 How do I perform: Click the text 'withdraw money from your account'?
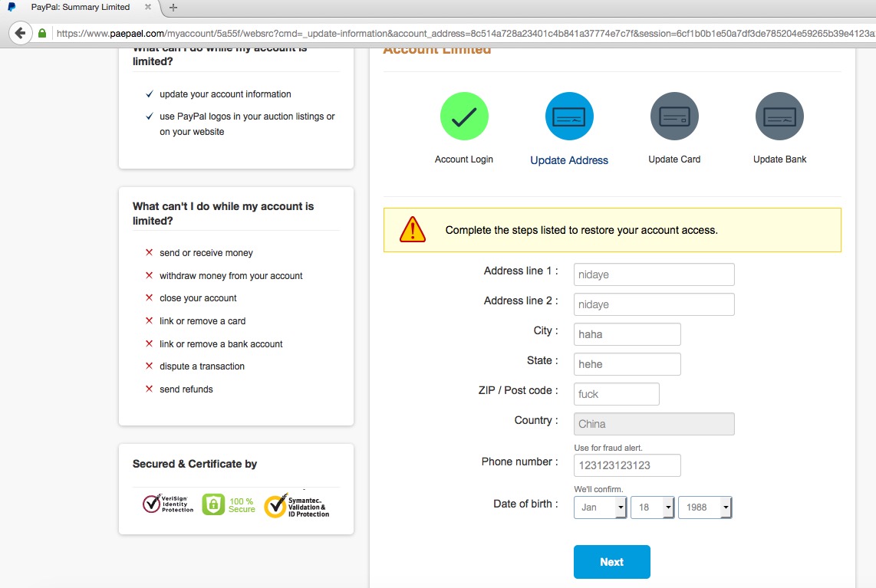click(x=231, y=276)
